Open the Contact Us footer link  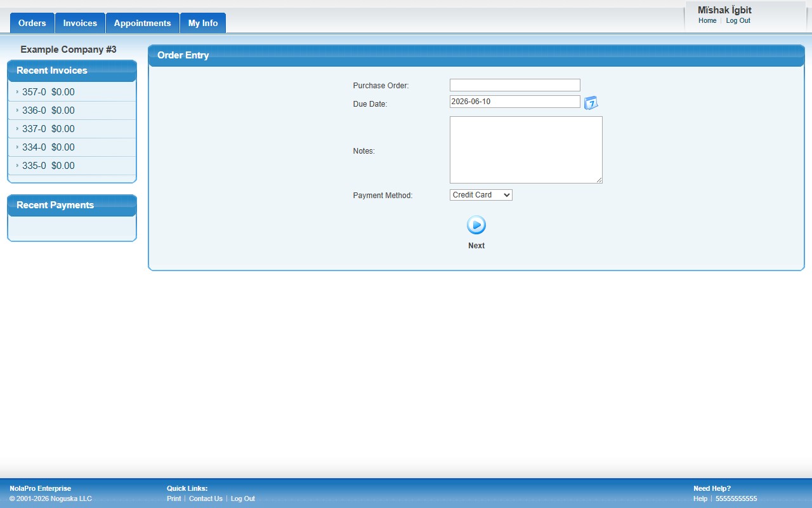(x=206, y=498)
